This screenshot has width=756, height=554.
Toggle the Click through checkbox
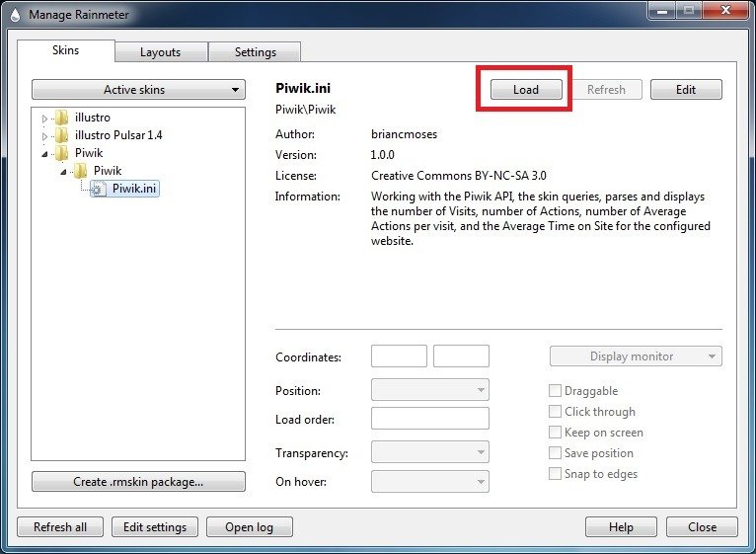pos(555,411)
